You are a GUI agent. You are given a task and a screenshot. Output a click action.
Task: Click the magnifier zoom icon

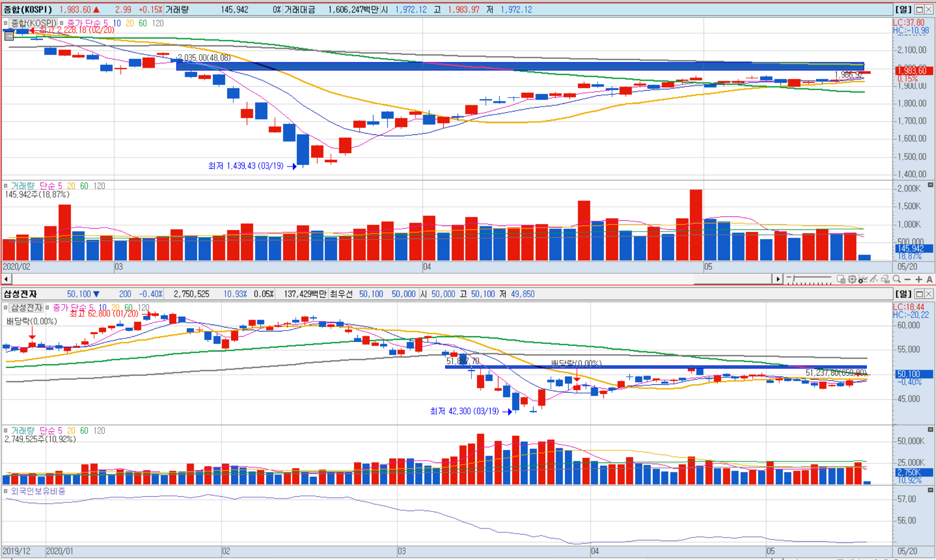pos(897,279)
